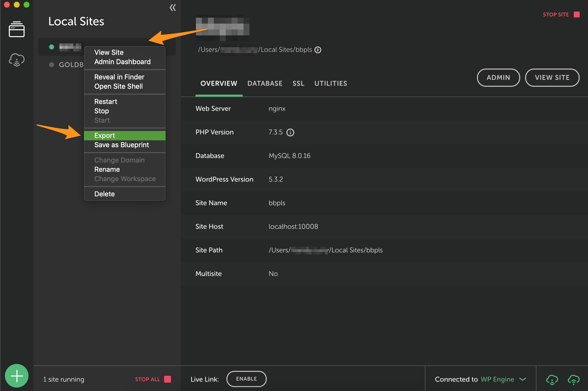Click the red Stop Site square icon
The width and height of the screenshot is (588, 391).
576,14
